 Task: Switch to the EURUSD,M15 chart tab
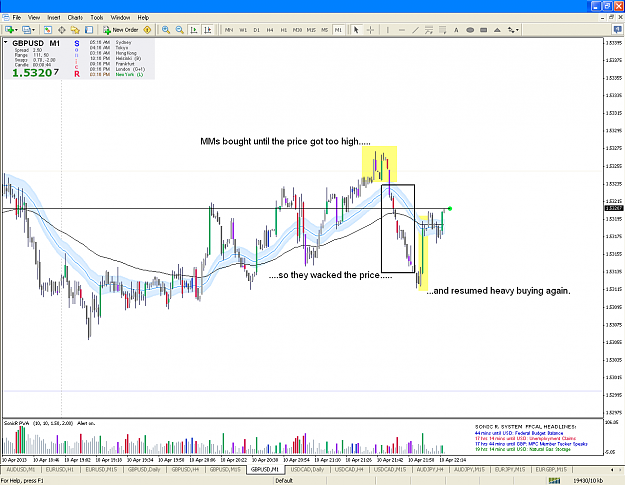point(101,469)
